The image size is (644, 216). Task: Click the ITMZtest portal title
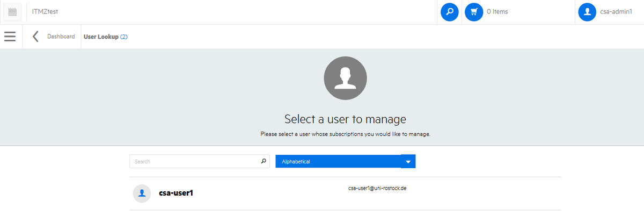coord(45,12)
